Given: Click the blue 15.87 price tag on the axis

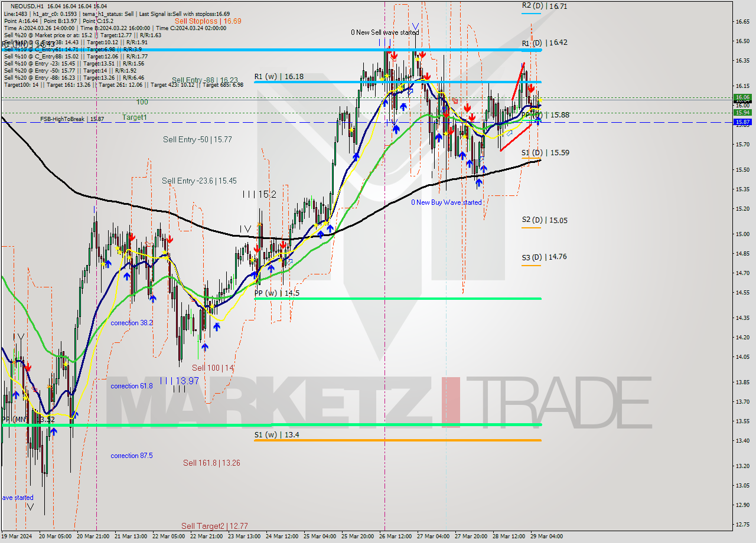Looking at the screenshot, I should (x=742, y=122).
